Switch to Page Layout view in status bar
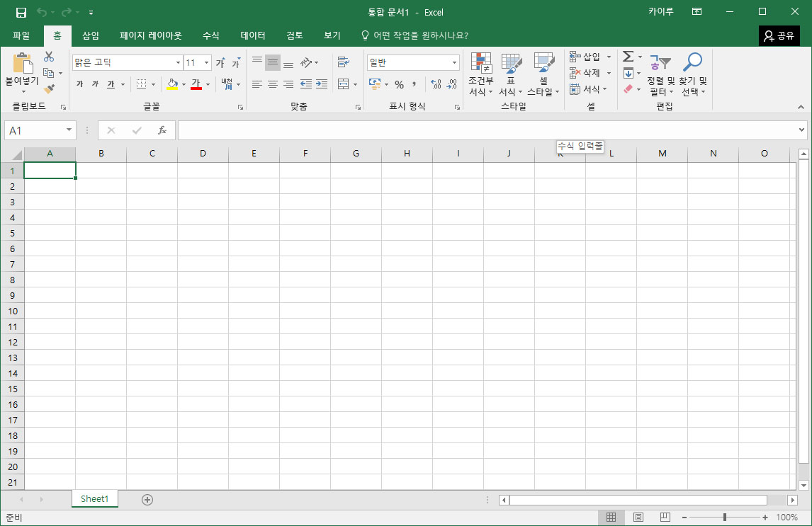This screenshot has height=526, width=812. pyautogui.click(x=638, y=518)
